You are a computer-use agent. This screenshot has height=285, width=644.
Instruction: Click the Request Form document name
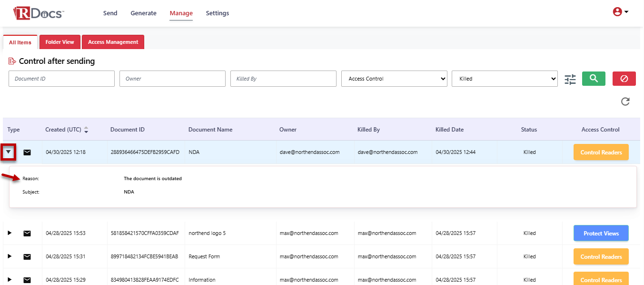pyautogui.click(x=204, y=256)
